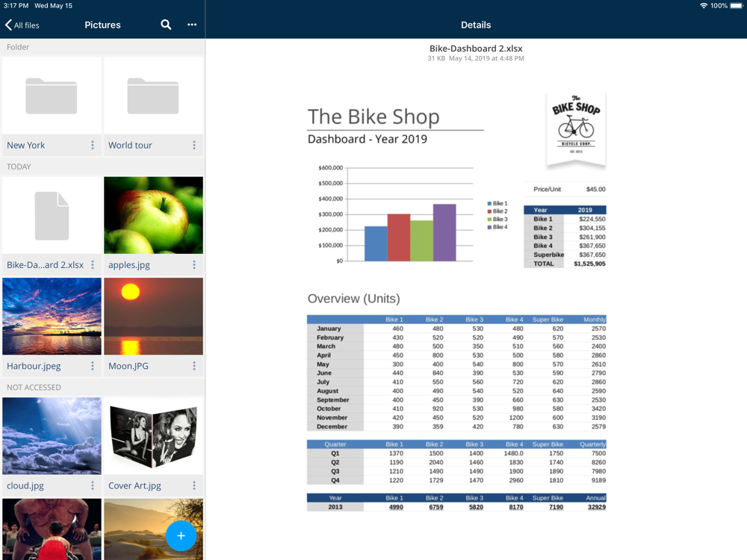The height and width of the screenshot is (560, 747).
Task: Click the January row label
Action: 329,329
